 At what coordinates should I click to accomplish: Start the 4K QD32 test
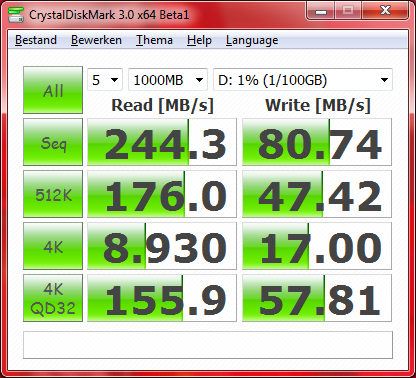(53, 298)
